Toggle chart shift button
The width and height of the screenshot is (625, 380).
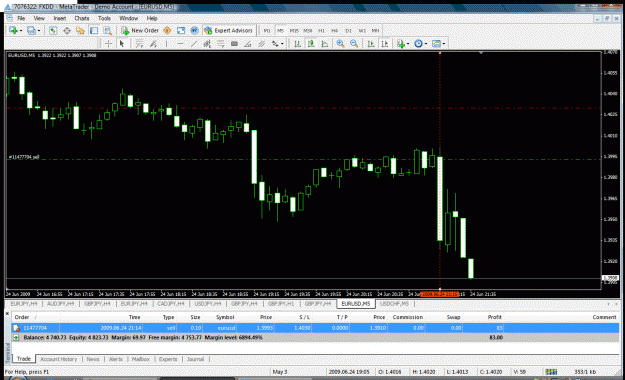[384, 44]
